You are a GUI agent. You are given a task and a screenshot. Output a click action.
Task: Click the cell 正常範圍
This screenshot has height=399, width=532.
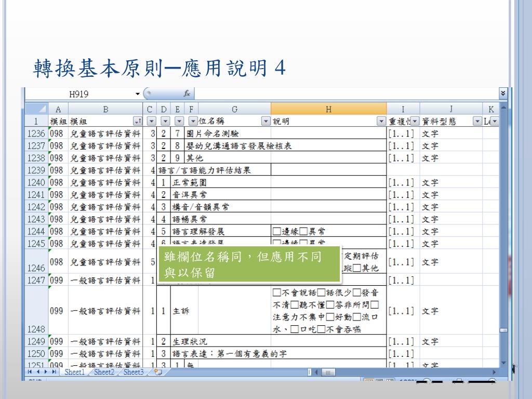click(220, 182)
